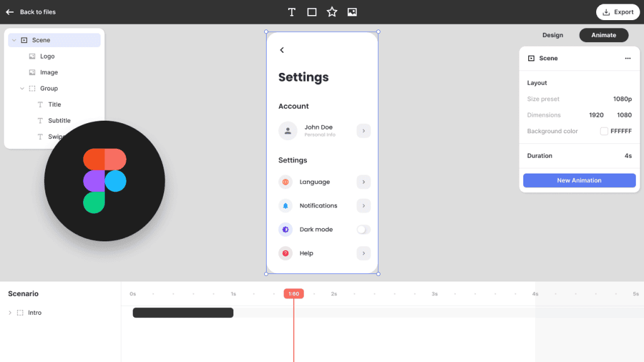Click the John Doe profile avatar icon
Screen dimensions: 644x362
[x=287, y=131]
